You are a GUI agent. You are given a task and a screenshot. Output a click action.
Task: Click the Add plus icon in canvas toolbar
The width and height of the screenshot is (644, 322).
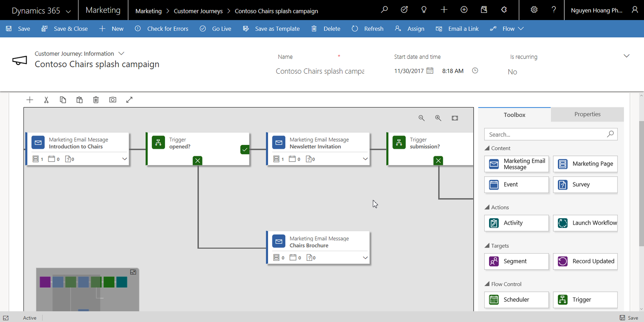(x=30, y=100)
